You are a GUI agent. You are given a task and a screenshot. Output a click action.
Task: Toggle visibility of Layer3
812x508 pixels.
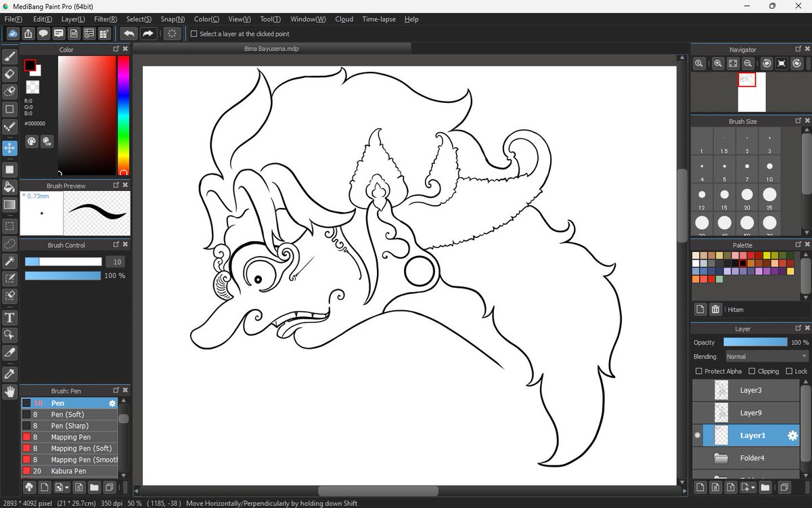click(698, 390)
